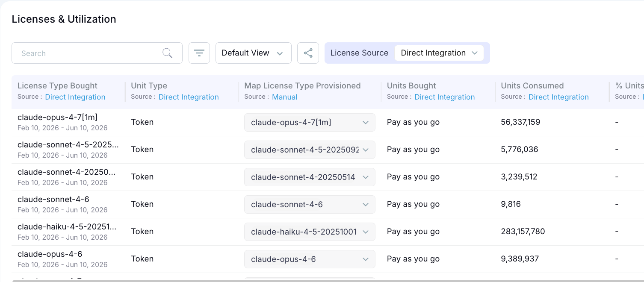644x282 pixels.
Task: Select Units Consumed column header
Action: tap(532, 86)
